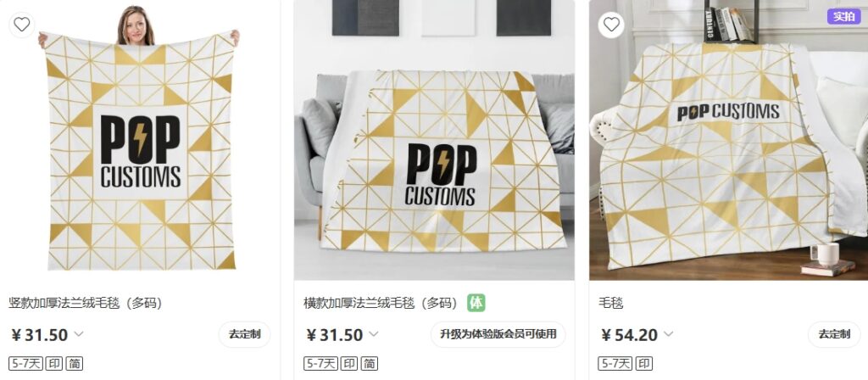Expand price dropdown beside ¥54.20
868x380 pixels.
coord(669,334)
